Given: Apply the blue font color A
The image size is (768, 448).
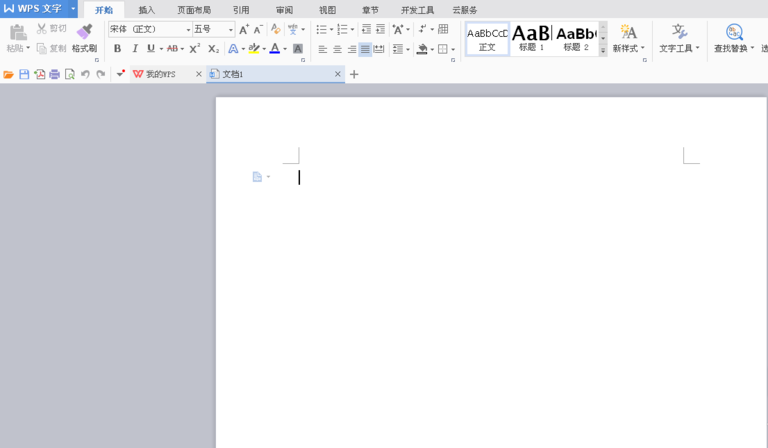Looking at the screenshot, I should pos(275,48).
